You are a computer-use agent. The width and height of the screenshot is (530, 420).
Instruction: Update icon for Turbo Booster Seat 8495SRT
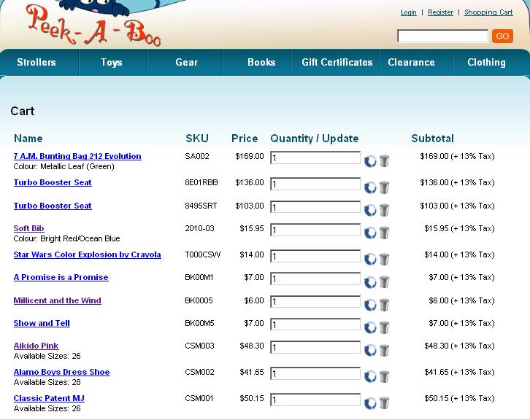(x=370, y=210)
